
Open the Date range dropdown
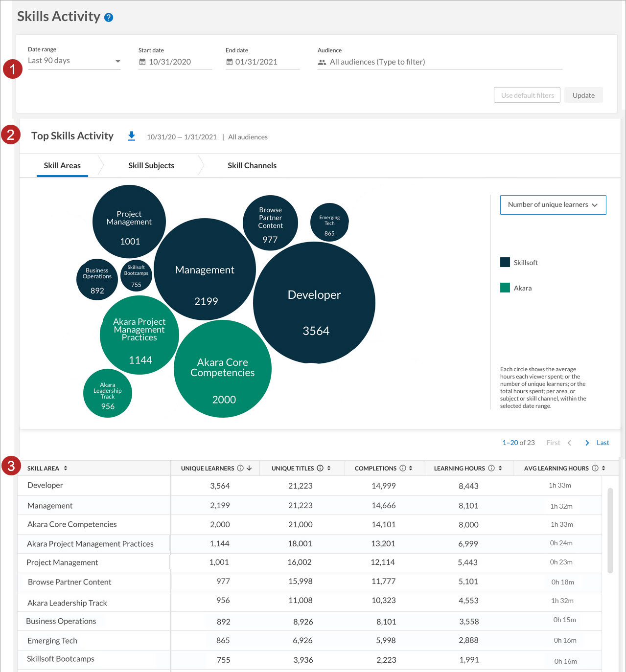pyautogui.click(x=74, y=61)
